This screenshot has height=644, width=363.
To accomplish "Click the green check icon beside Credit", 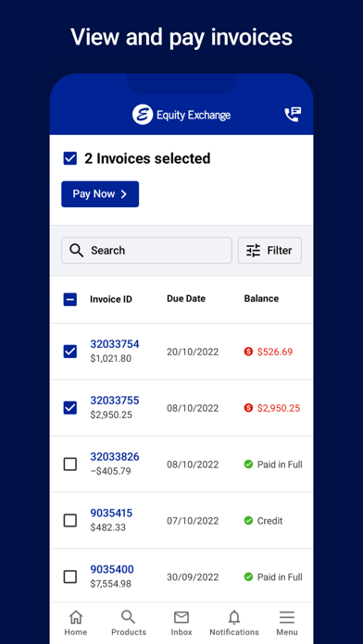I will click(248, 521).
